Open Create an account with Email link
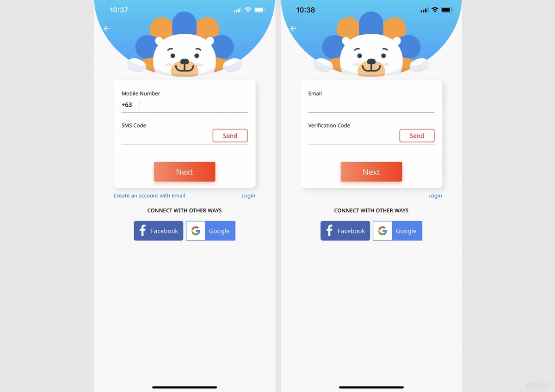555x392 pixels. (x=149, y=196)
